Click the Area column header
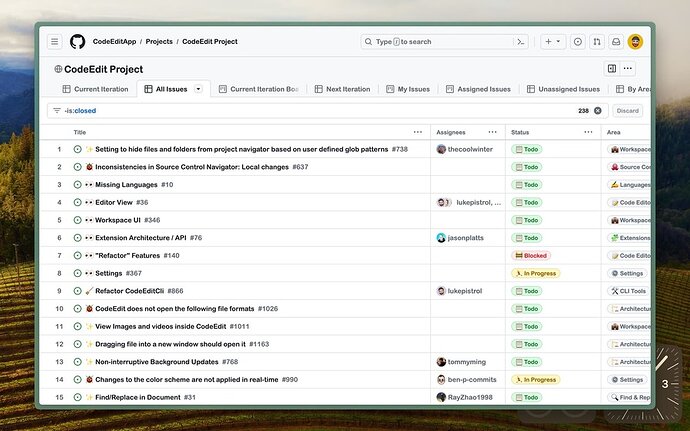 613,132
